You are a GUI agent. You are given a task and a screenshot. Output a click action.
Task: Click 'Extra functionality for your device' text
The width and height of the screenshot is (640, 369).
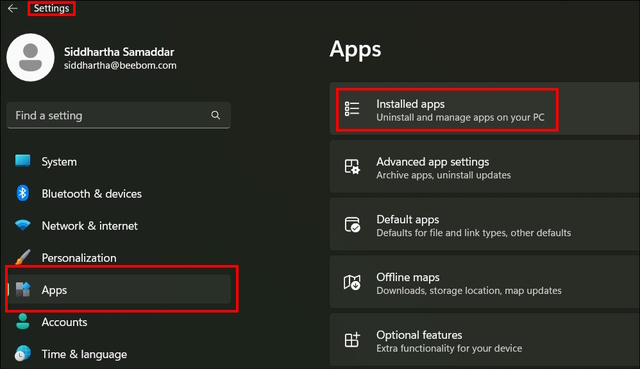click(x=449, y=348)
